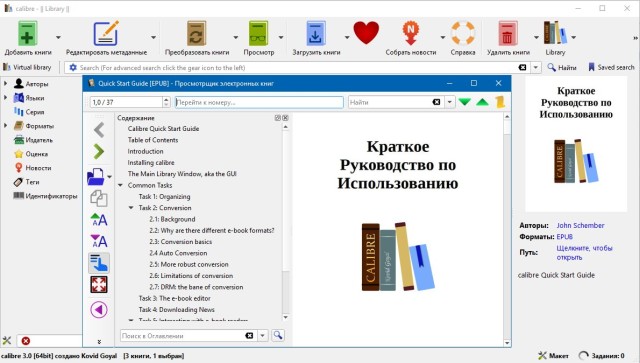The width and height of the screenshot is (640, 363).
Task: Click Макет layout button in status bar
Action: (553, 356)
